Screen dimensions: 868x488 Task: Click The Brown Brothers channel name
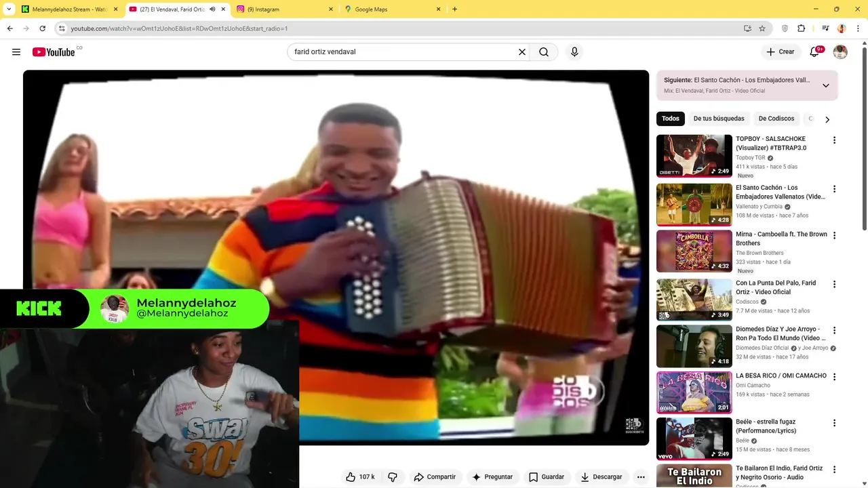(759, 253)
